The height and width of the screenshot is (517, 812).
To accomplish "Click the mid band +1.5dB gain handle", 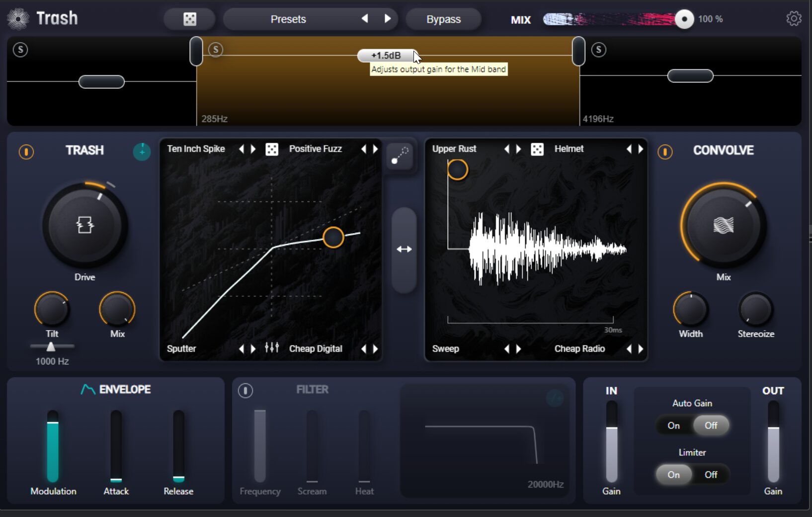I will (x=386, y=55).
